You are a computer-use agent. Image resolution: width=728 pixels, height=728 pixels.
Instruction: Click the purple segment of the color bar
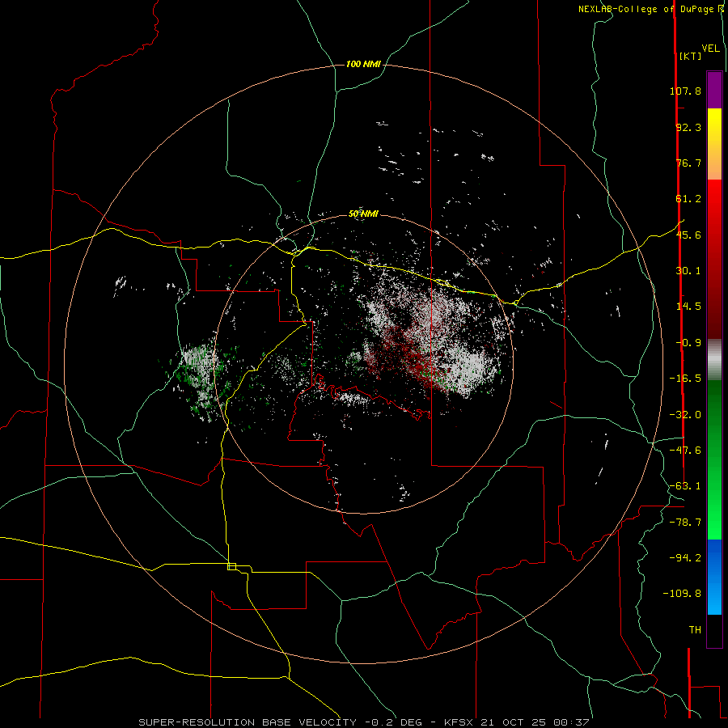click(x=714, y=90)
